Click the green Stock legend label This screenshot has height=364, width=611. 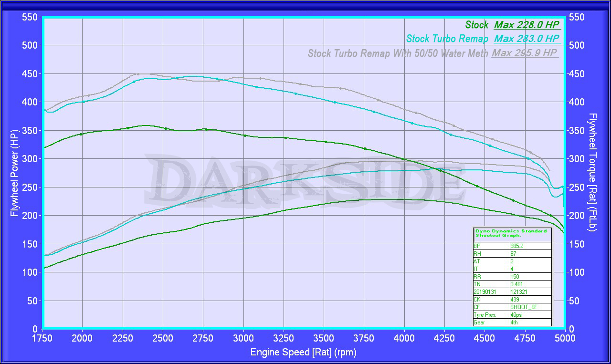click(476, 25)
